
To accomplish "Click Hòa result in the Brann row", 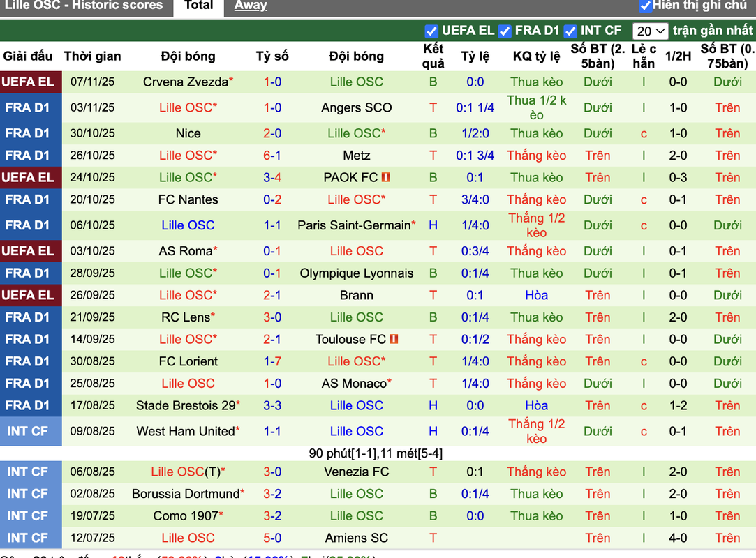I will 536,295.
